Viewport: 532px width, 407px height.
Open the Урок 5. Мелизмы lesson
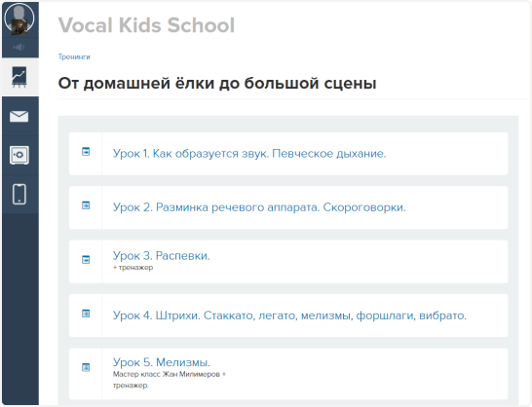coord(162,362)
